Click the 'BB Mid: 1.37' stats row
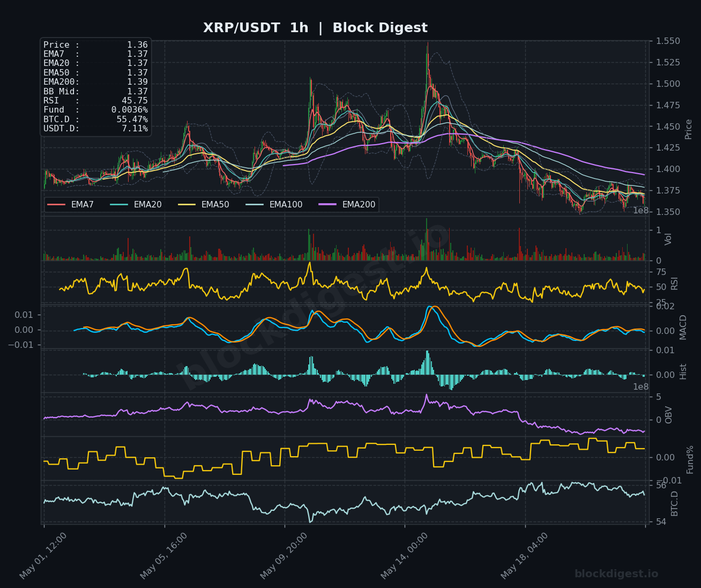 pos(95,92)
